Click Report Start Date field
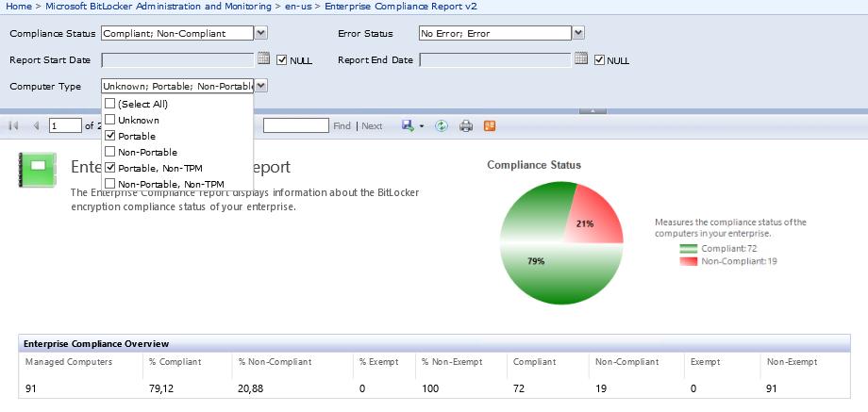The width and height of the screenshot is (868, 412). point(177,59)
